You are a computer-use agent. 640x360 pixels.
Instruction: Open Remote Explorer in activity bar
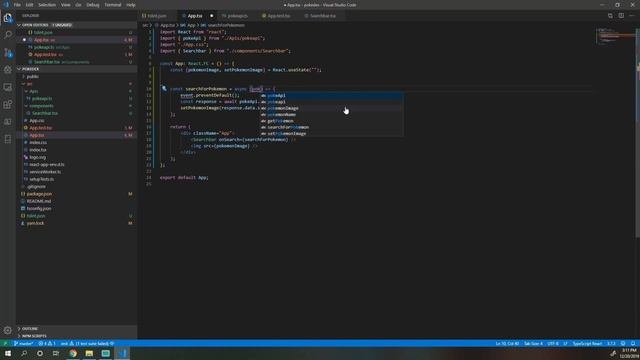click(x=8, y=87)
